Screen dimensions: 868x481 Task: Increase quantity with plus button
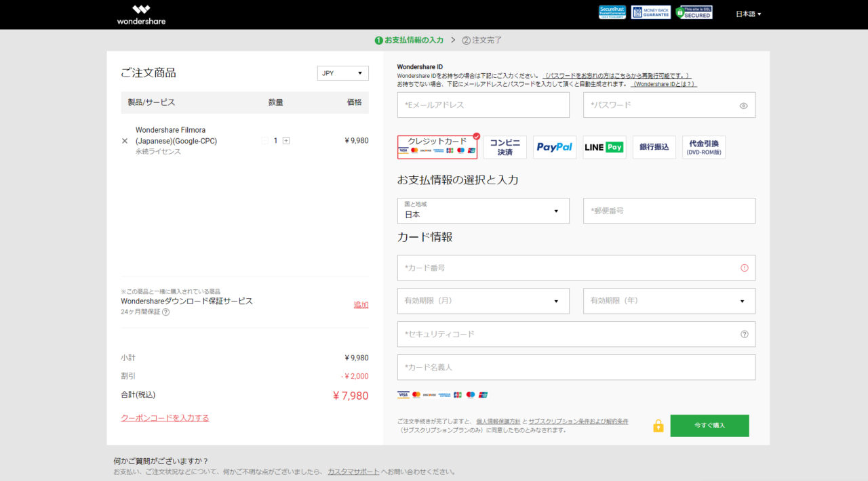[x=286, y=140]
